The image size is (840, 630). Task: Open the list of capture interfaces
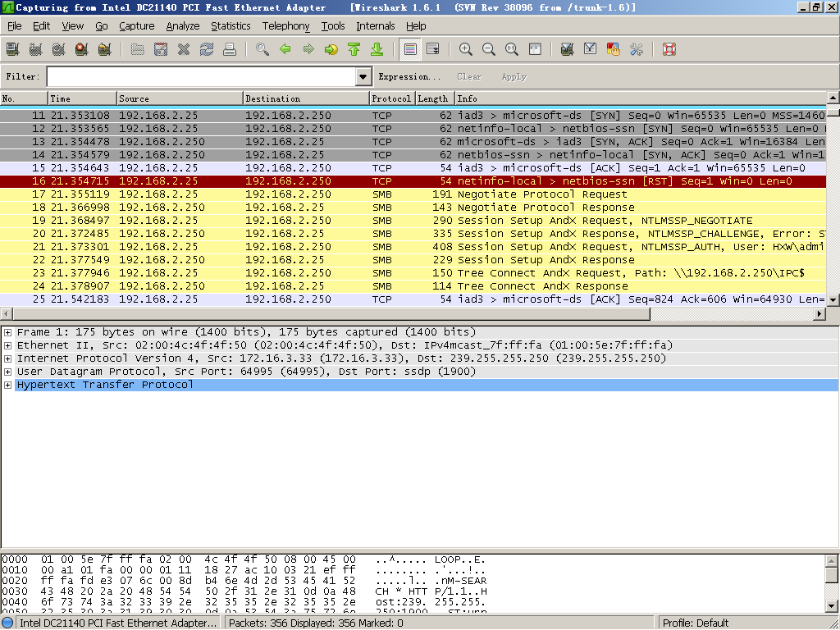coord(13,49)
